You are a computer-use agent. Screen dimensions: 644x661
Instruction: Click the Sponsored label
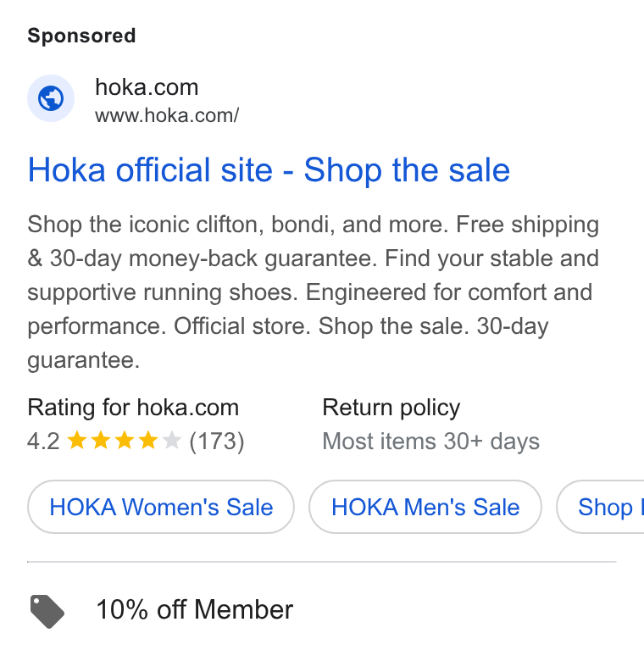coord(81,36)
